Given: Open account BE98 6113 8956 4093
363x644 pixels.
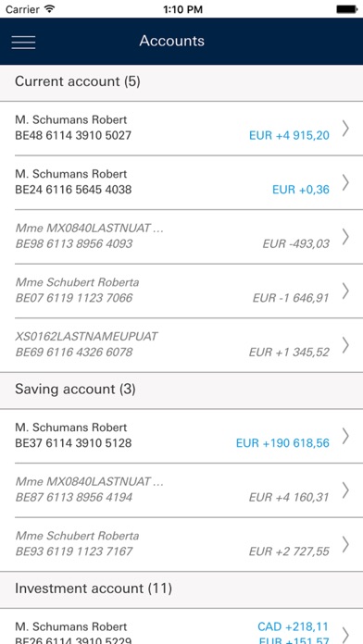Looking at the screenshot, I should 181,237.
